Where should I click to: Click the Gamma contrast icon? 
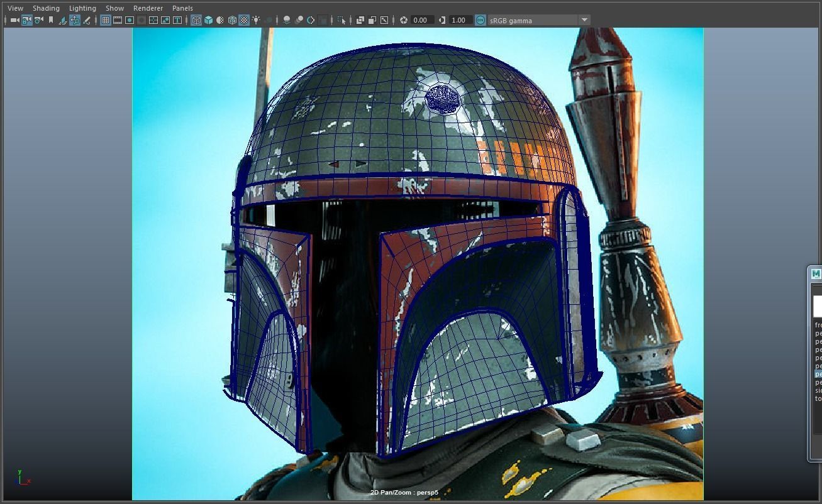click(442, 20)
